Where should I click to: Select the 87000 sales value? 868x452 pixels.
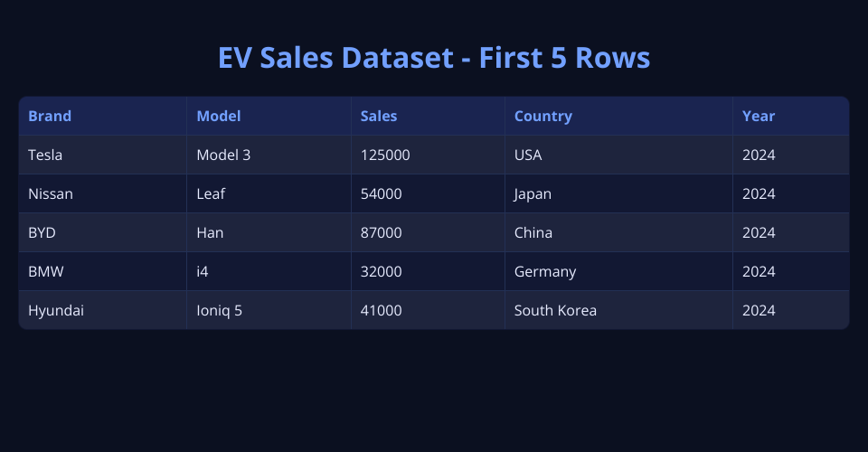click(381, 232)
